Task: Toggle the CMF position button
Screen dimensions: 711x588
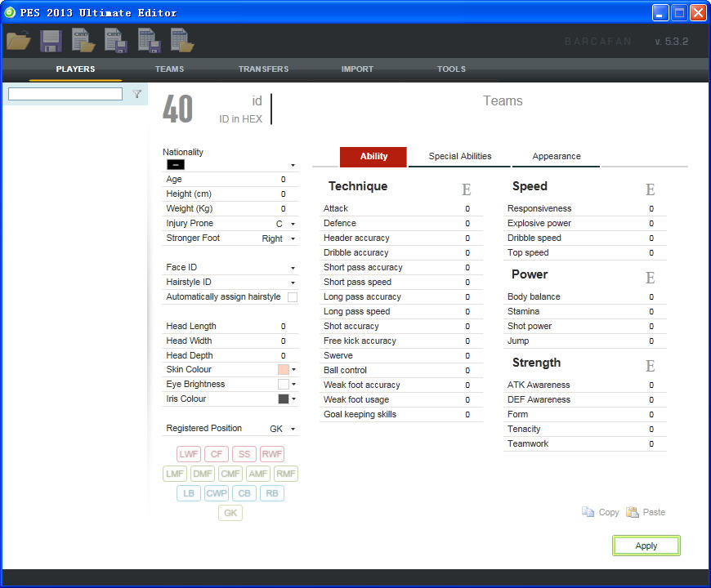Action: (x=230, y=474)
